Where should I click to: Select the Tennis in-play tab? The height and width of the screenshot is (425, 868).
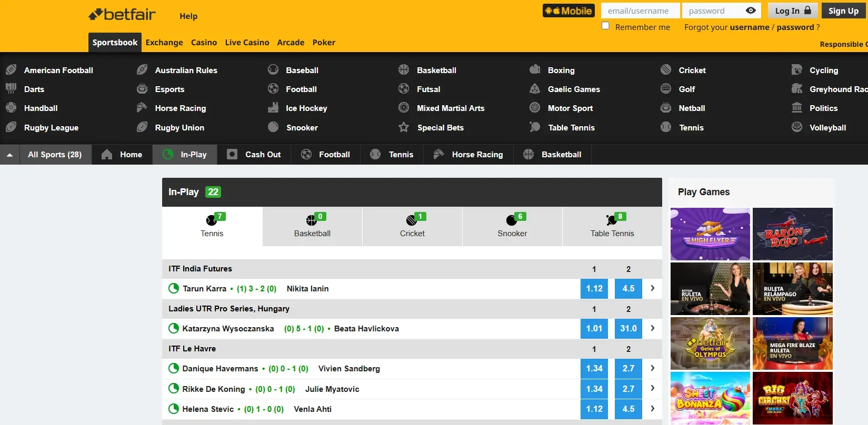tap(212, 226)
